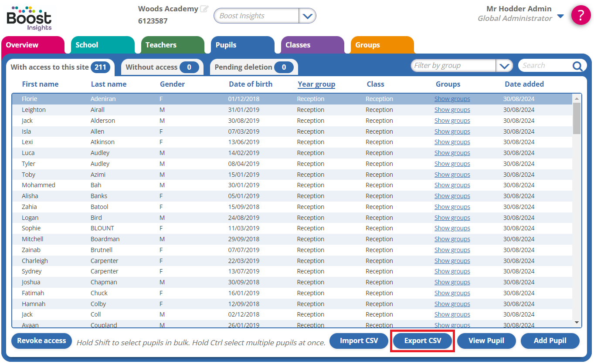
Task: Open the Mr Hodder Admin user menu arrow
Action: (x=560, y=17)
